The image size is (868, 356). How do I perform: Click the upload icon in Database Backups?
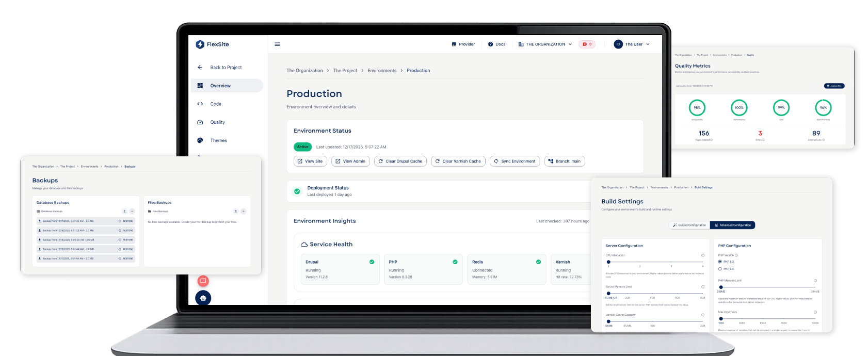pyautogui.click(x=124, y=211)
